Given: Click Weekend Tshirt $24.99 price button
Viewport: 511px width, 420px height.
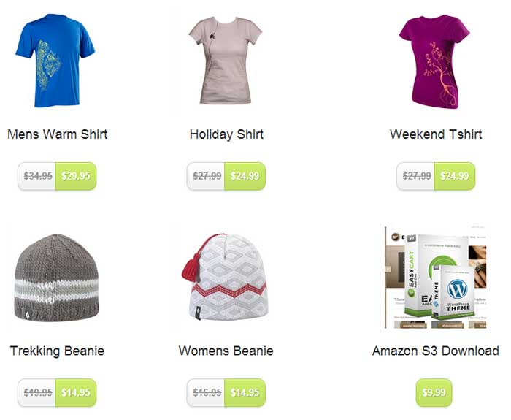Looking at the screenshot, I should click(455, 176).
